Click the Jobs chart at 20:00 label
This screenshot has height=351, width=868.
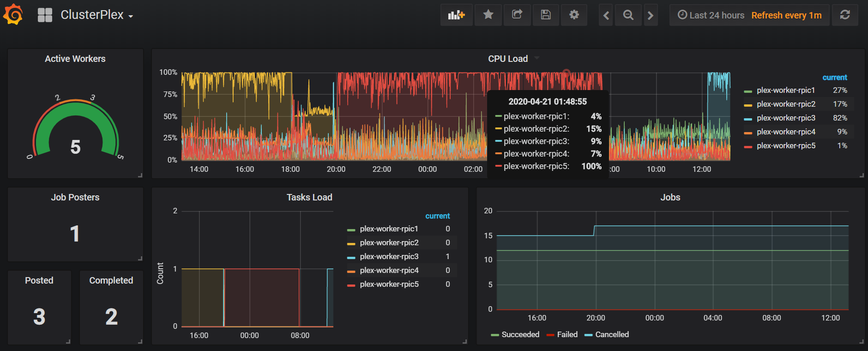tap(596, 318)
